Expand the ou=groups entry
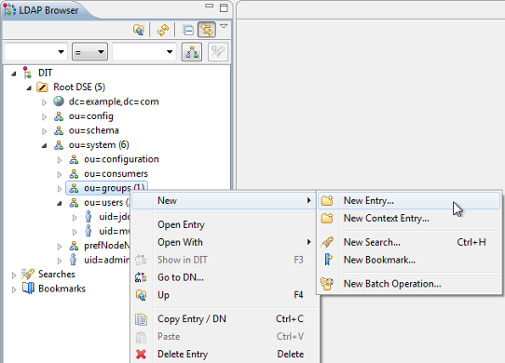The width and height of the screenshot is (505, 363). 60,189
